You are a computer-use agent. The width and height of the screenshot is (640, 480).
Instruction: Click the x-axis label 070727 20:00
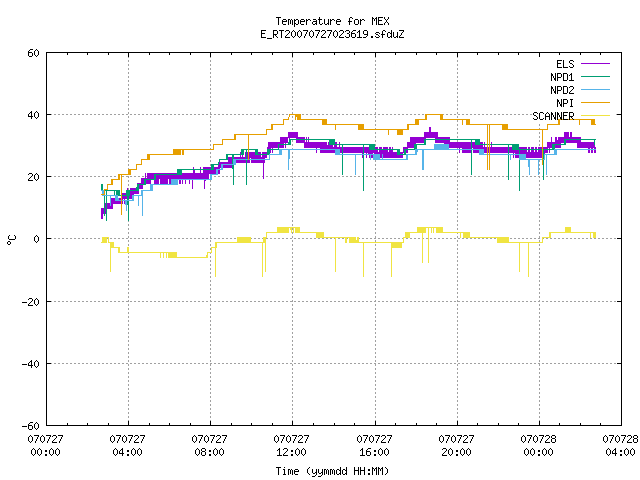click(456, 445)
